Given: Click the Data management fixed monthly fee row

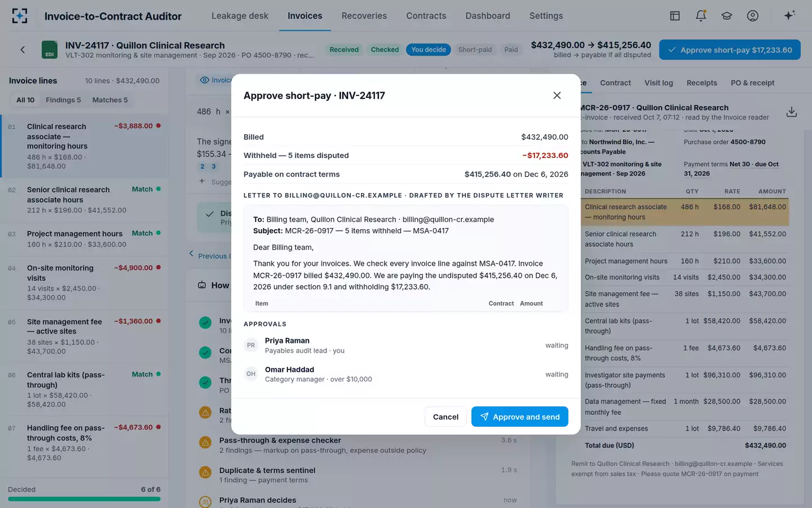Looking at the screenshot, I should click(x=685, y=407).
